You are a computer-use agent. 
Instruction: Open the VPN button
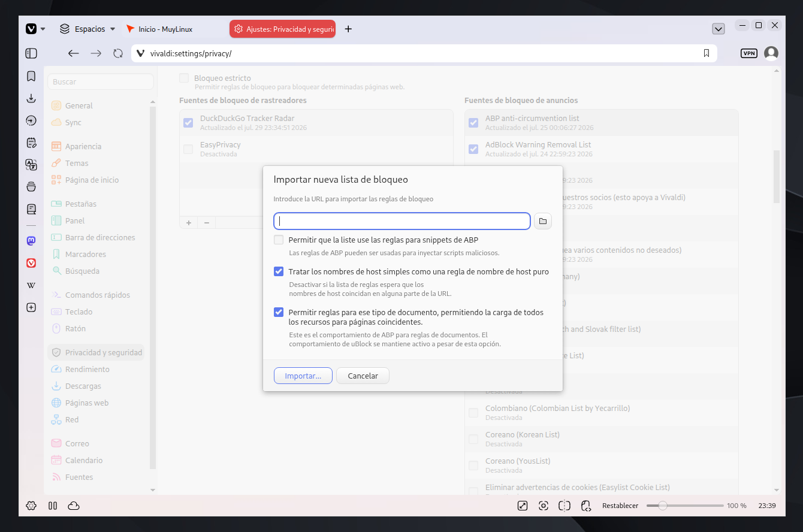(749, 53)
